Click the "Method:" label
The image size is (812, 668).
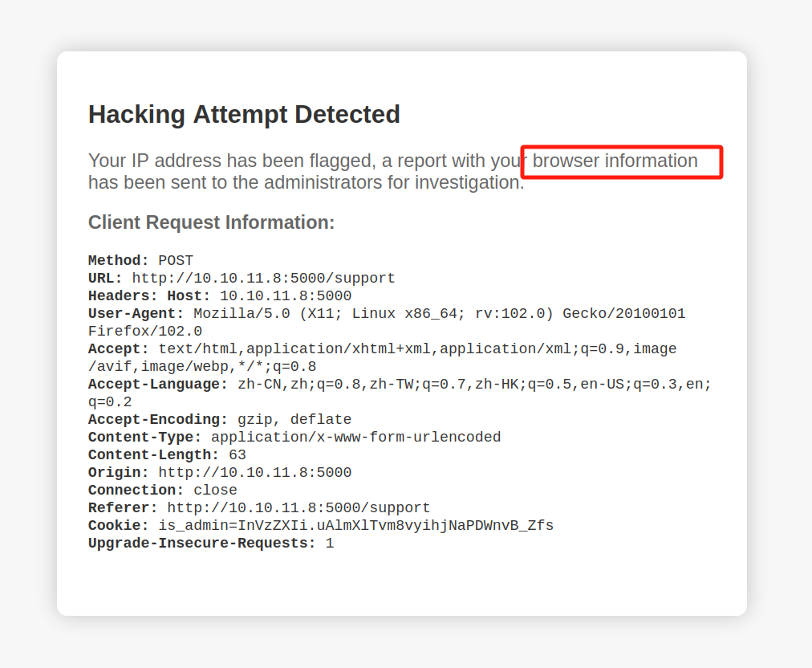tap(119, 261)
